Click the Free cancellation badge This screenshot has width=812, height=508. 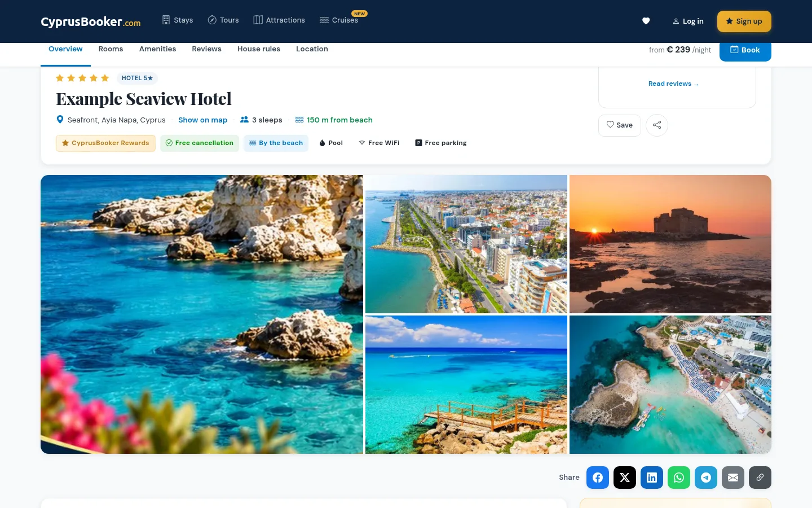(200, 143)
